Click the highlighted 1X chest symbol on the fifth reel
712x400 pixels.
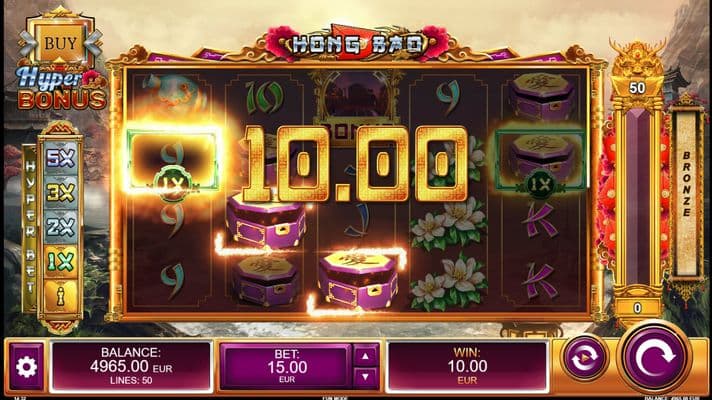(540, 159)
